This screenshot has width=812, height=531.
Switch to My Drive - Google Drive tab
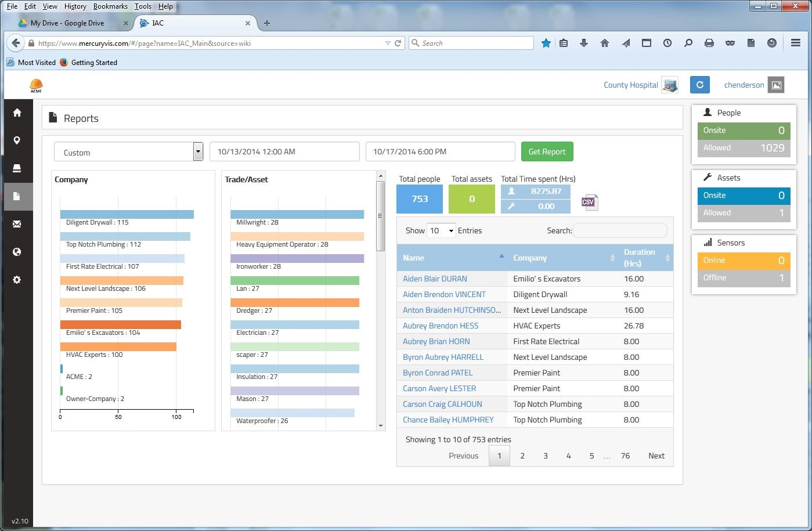(x=73, y=23)
